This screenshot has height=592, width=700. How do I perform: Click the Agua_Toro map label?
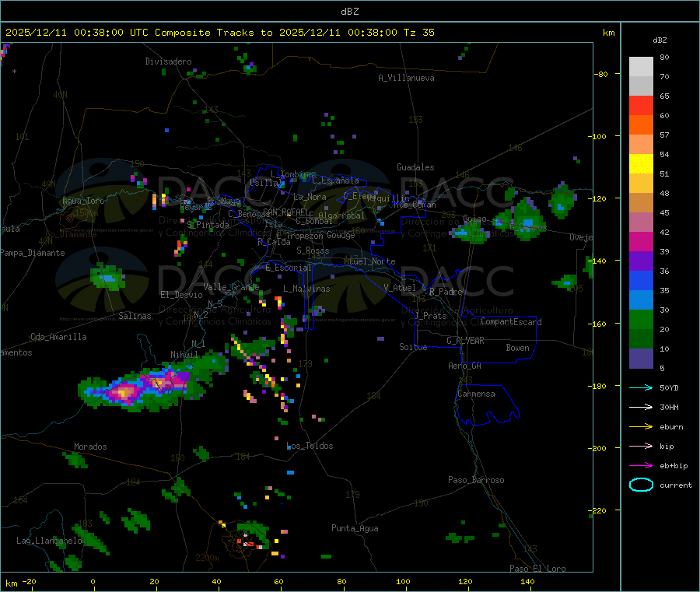[x=83, y=201]
